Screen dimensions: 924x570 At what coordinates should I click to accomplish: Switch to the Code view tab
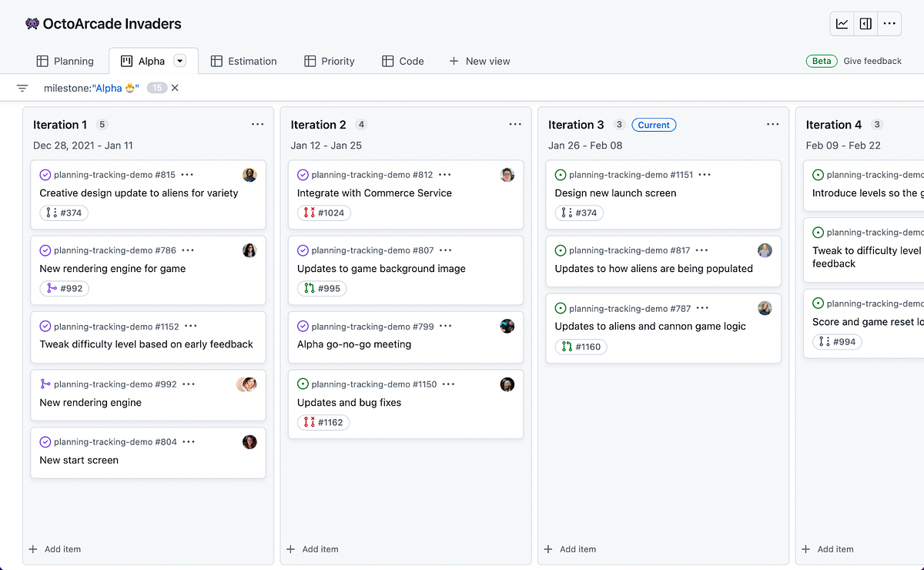coord(403,60)
